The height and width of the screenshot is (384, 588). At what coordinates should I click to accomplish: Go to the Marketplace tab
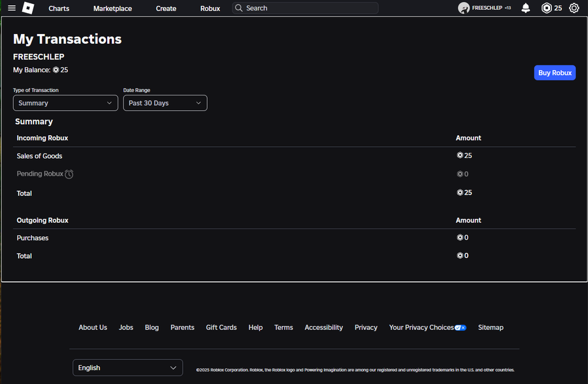(x=112, y=8)
